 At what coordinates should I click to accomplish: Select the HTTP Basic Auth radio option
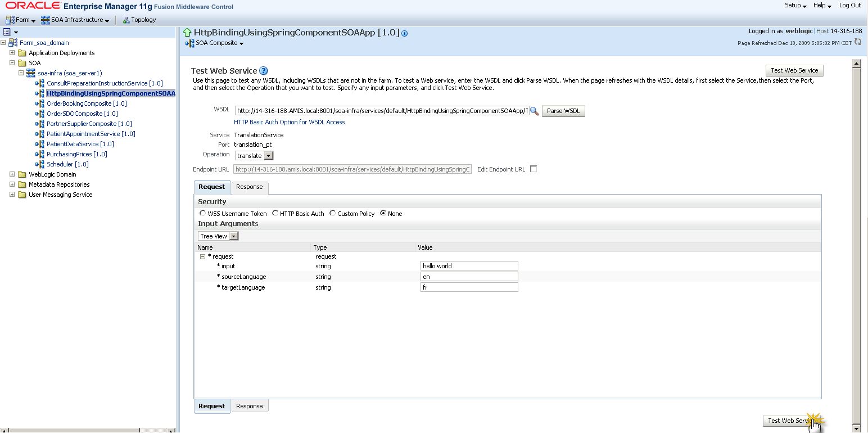(x=275, y=214)
